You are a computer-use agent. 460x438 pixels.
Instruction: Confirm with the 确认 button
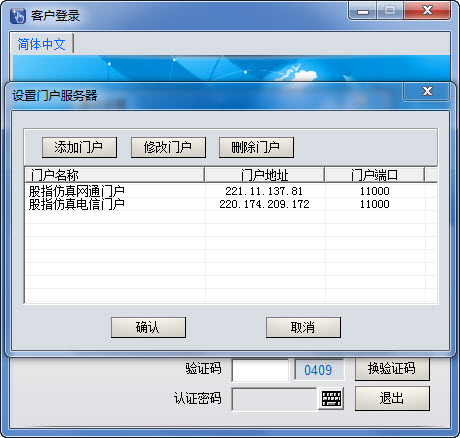pyautogui.click(x=148, y=327)
